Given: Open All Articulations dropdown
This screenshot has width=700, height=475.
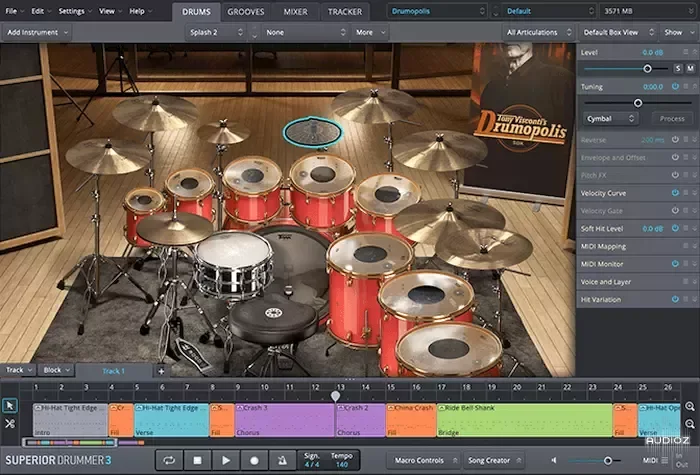Looking at the screenshot, I should pyautogui.click(x=538, y=32).
